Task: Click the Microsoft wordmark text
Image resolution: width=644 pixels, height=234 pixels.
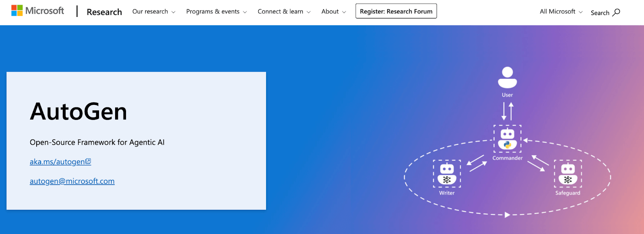Action: pyautogui.click(x=45, y=11)
